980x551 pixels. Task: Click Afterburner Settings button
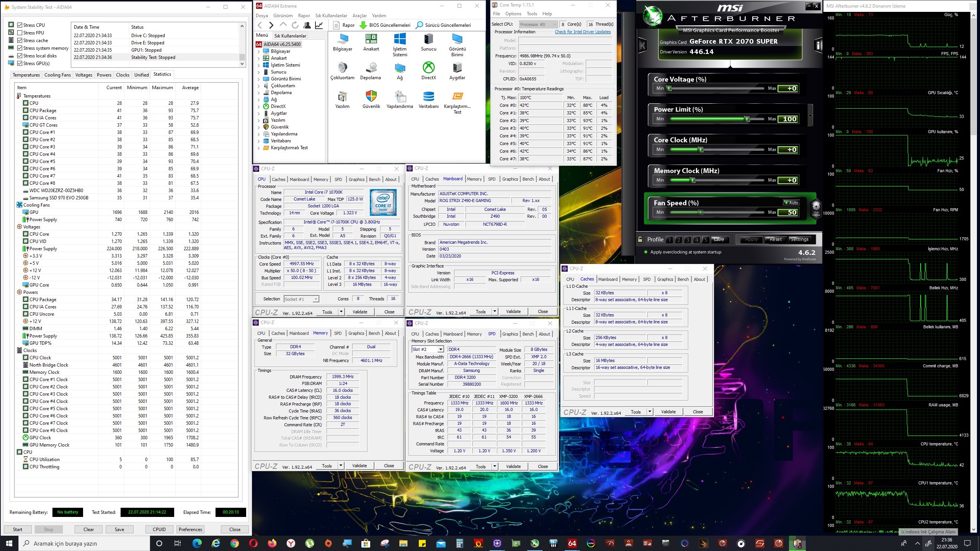click(800, 240)
